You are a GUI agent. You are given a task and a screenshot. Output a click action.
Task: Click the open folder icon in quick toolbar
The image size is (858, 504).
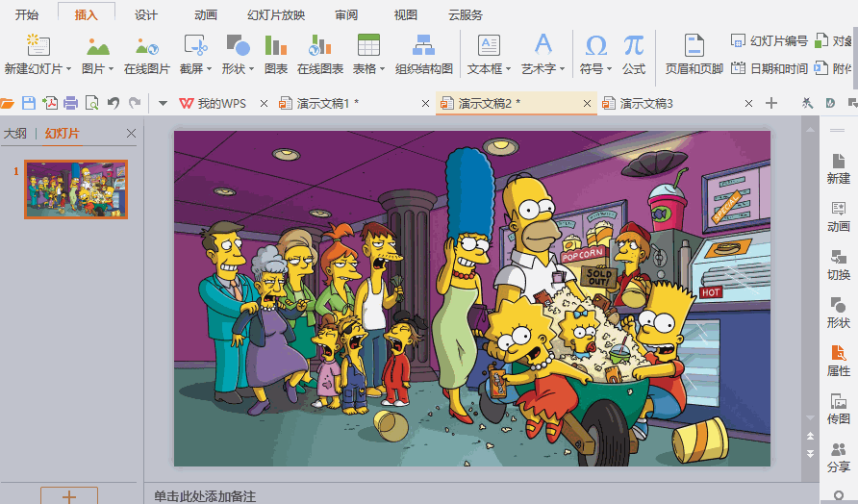[7, 103]
